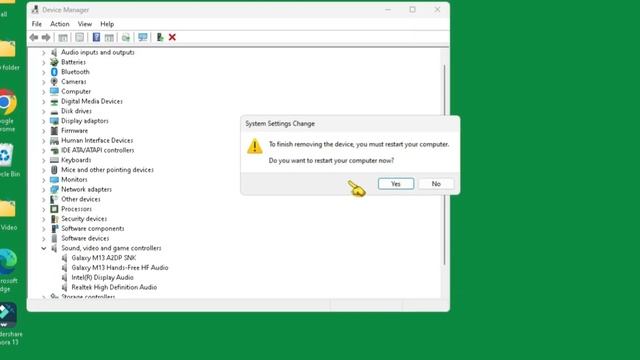The image size is (640, 360).
Task: Select the Batteries category icon
Action: pyautogui.click(x=54, y=62)
